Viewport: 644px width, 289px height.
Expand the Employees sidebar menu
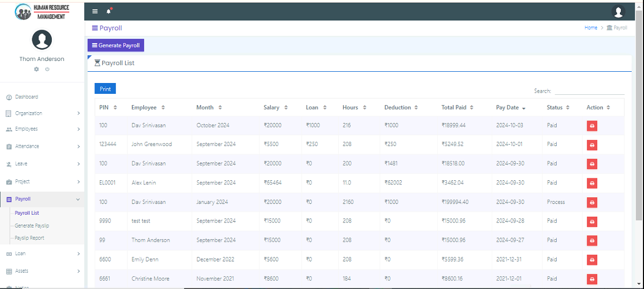[42, 129]
